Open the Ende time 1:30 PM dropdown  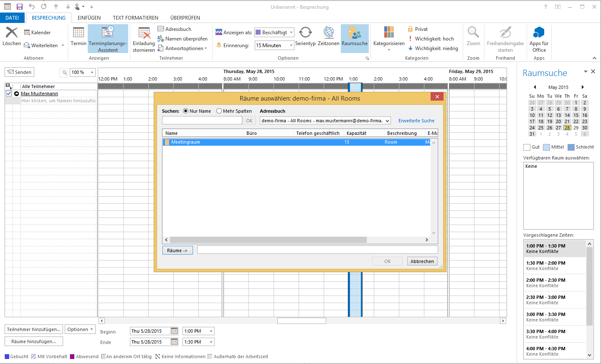coord(211,342)
